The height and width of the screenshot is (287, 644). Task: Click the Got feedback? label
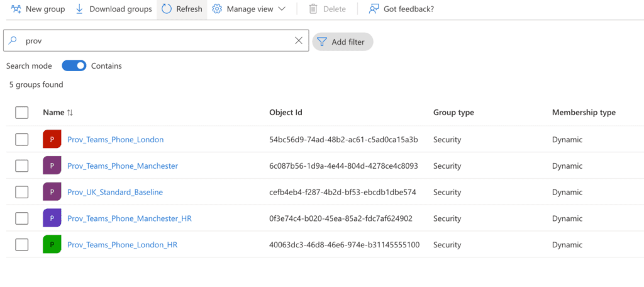(x=409, y=9)
